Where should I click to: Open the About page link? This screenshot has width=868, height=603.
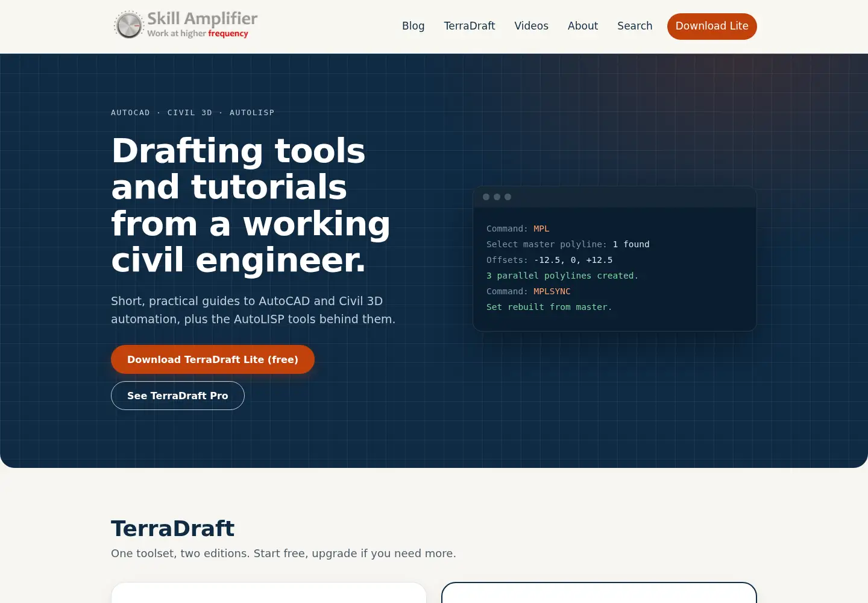point(583,26)
